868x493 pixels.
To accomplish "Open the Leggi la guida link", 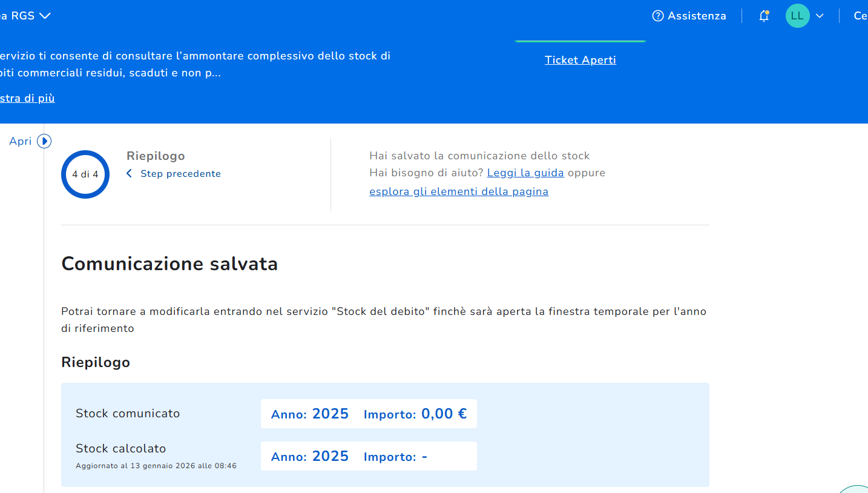I will click(525, 173).
